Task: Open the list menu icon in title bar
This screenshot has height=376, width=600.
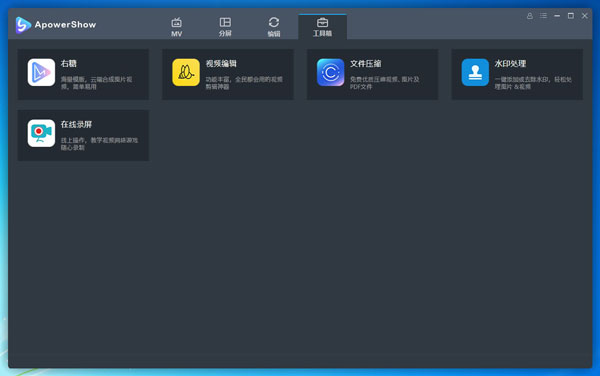Action: click(543, 16)
